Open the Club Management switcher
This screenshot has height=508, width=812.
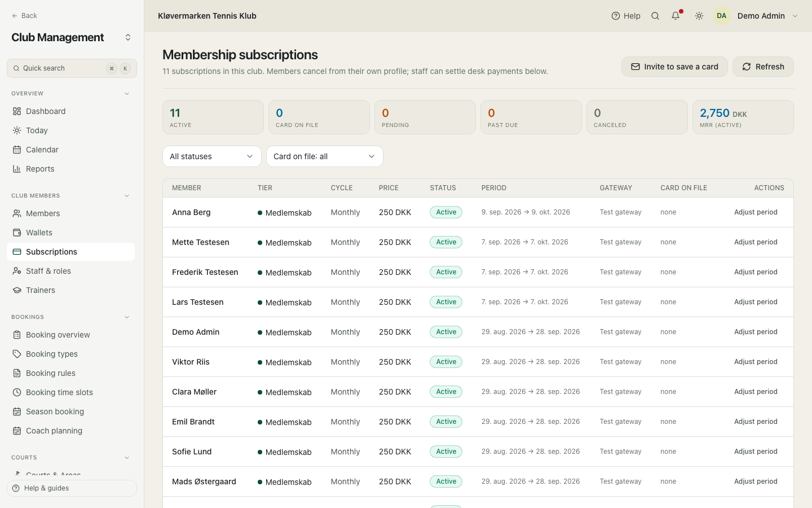tap(72, 37)
